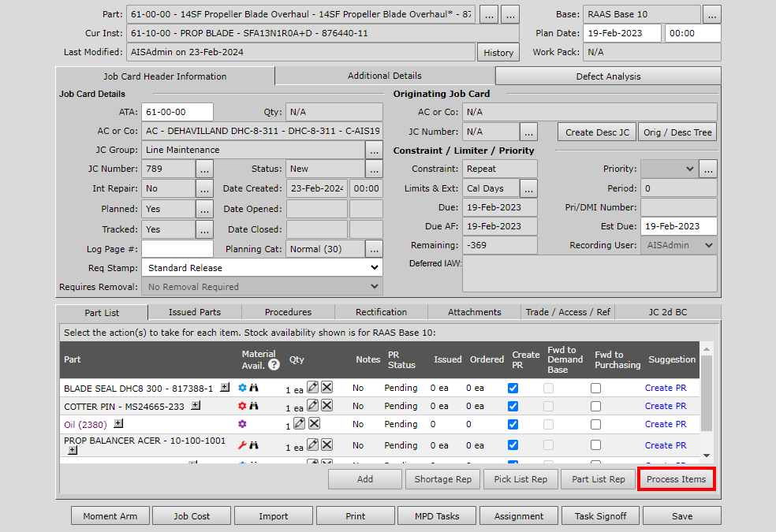
Task: Click the Process Items button
Action: click(676, 479)
